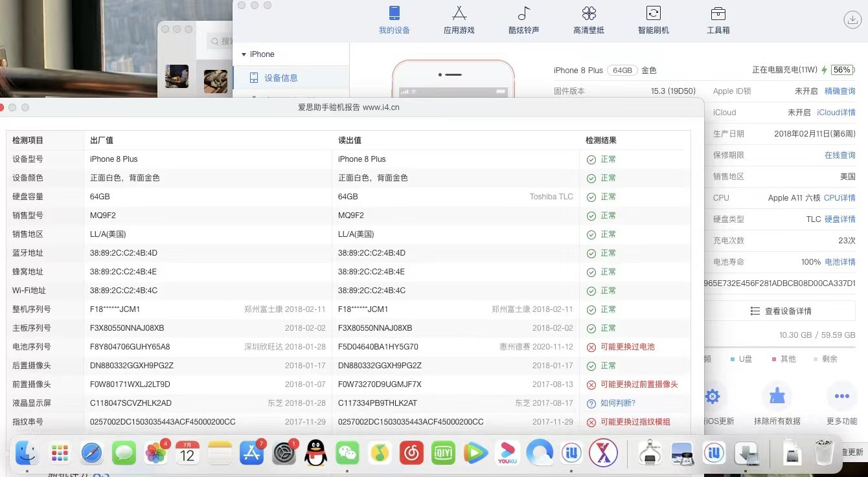This screenshot has width=868, height=477.
Task: Click the 更多功能 three-dots icon
Action: pyautogui.click(x=841, y=396)
